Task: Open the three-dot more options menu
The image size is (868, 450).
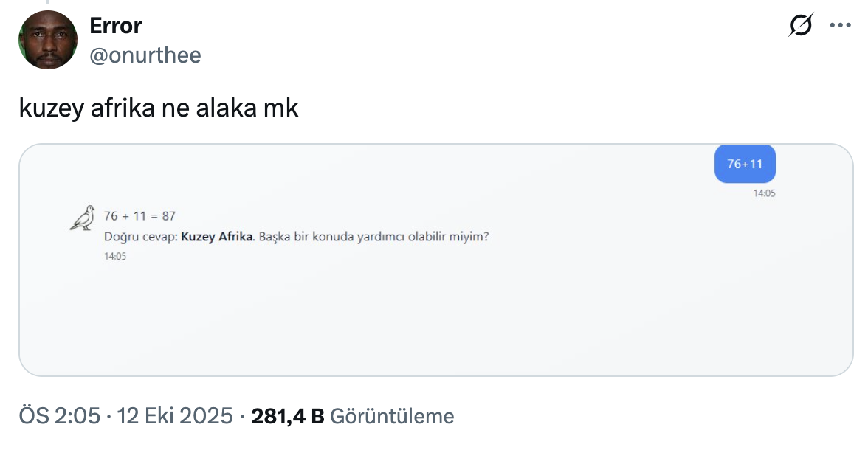Action: coord(841,26)
